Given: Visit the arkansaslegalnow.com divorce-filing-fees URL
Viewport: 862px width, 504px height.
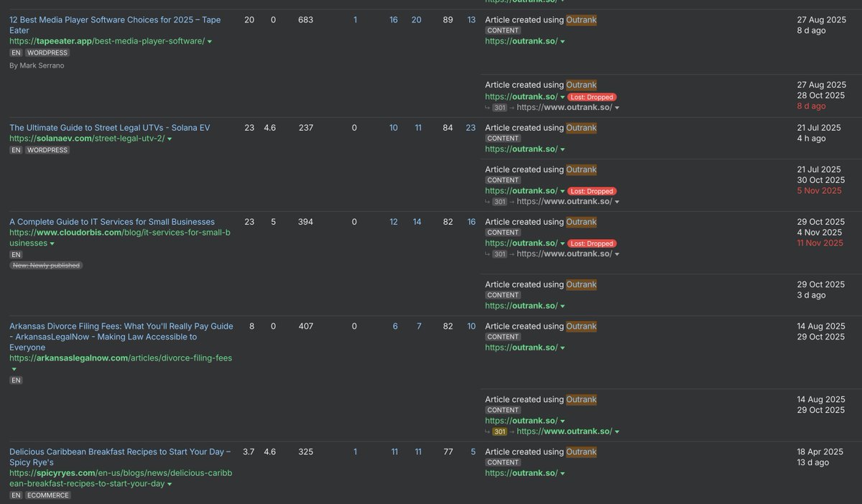Looking at the screenshot, I should (x=121, y=358).
